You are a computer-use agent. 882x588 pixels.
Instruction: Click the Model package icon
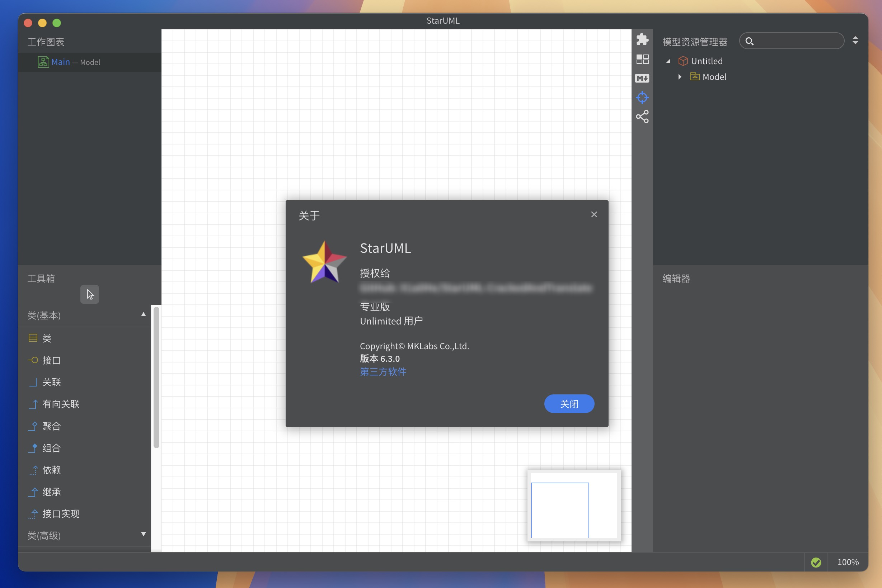[695, 76]
